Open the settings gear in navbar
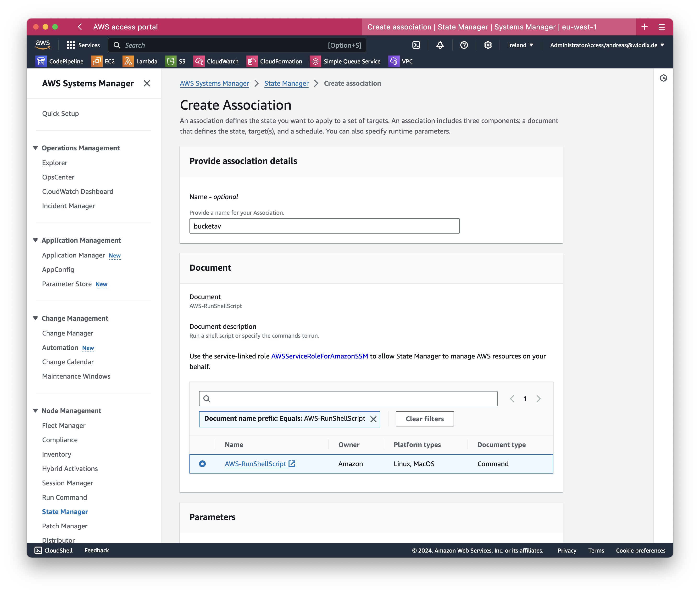Screen dimensions: 700x593 (x=488, y=45)
